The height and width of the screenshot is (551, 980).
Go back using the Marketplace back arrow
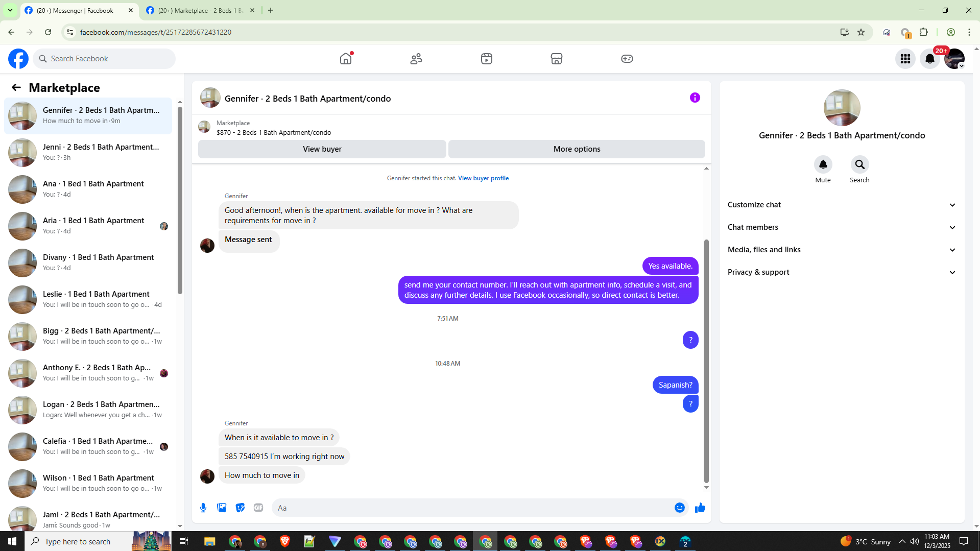coord(16,87)
